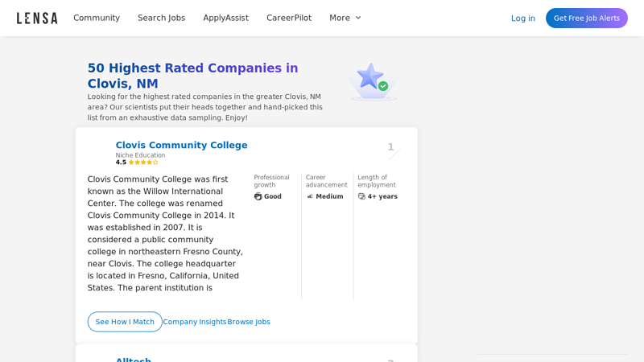Image resolution: width=644 pixels, height=362 pixels.
Task: Click the Log in link
Action: [522, 18]
